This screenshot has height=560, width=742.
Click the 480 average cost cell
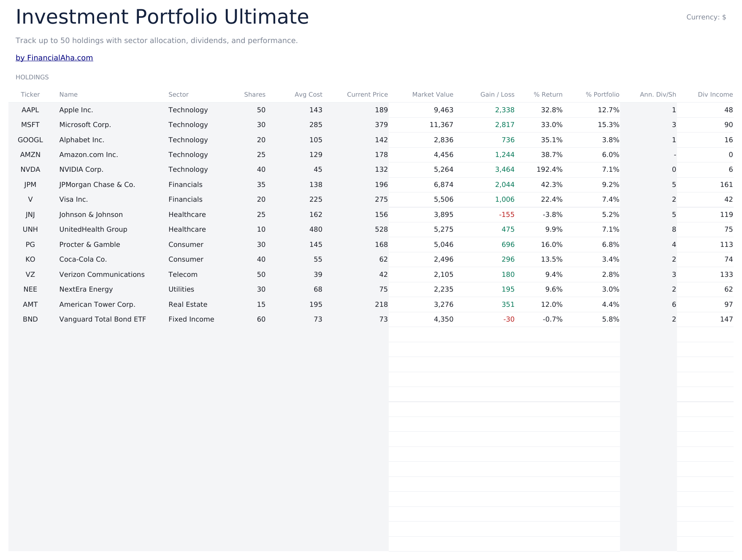click(316, 230)
